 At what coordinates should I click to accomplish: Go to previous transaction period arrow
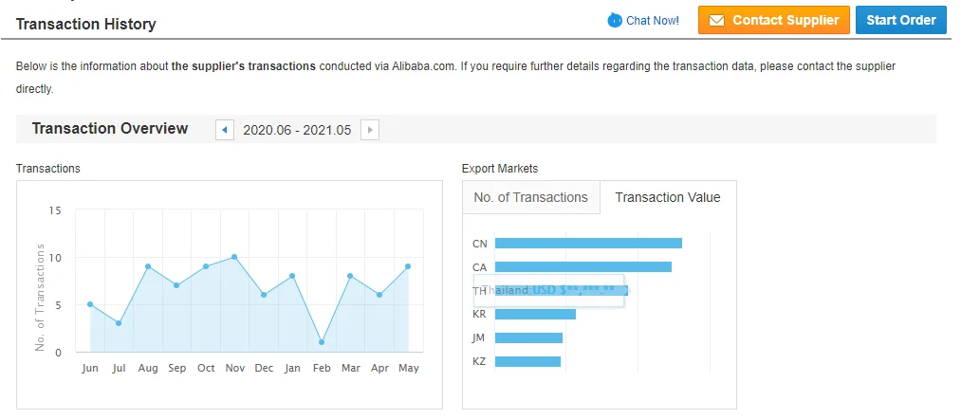(225, 130)
